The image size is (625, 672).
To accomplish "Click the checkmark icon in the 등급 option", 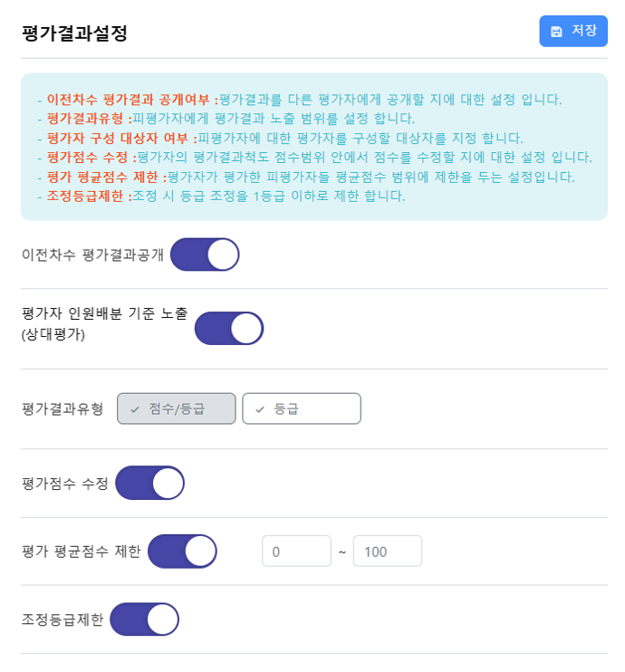I will pyautogui.click(x=260, y=409).
